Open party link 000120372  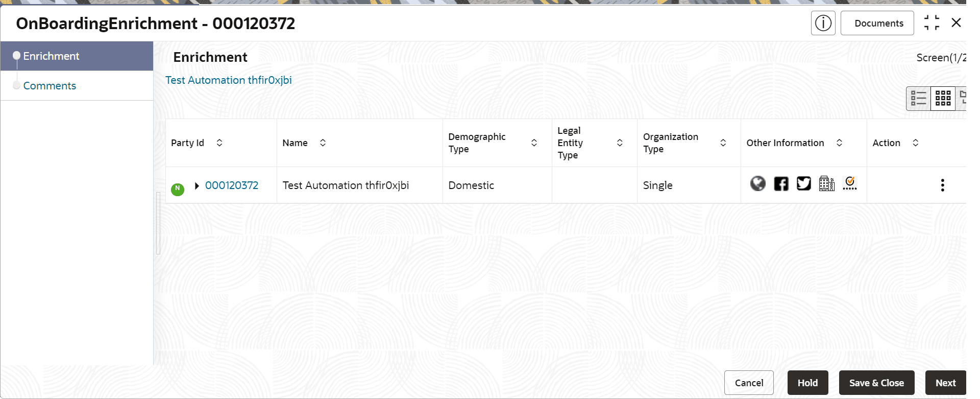[232, 185]
